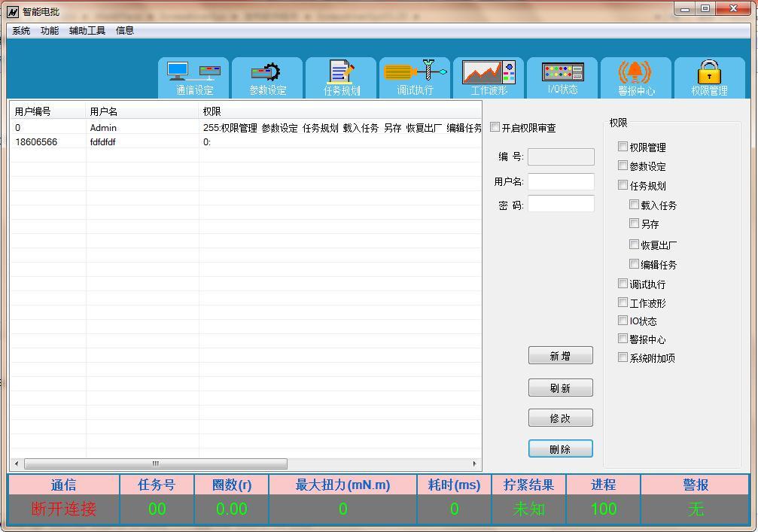Image resolution: width=758 pixels, height=532 pixels.
Task: Check the 权限管理 permission checkbox
Action: [x=623, y=147]
